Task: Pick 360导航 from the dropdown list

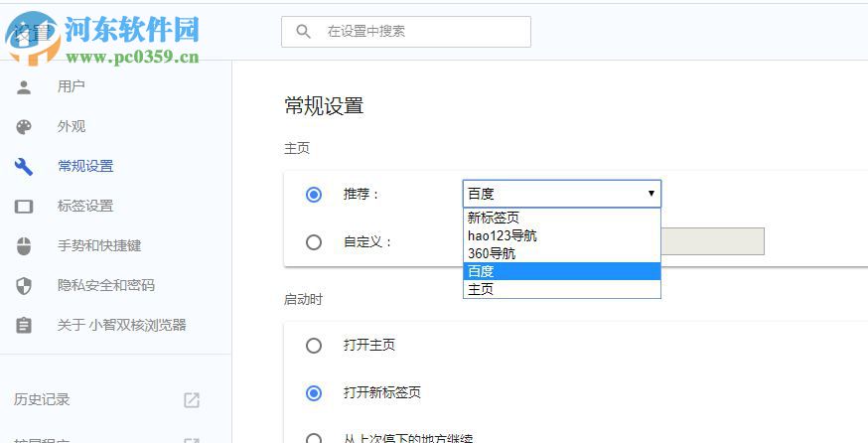Action: click(562, 253)
